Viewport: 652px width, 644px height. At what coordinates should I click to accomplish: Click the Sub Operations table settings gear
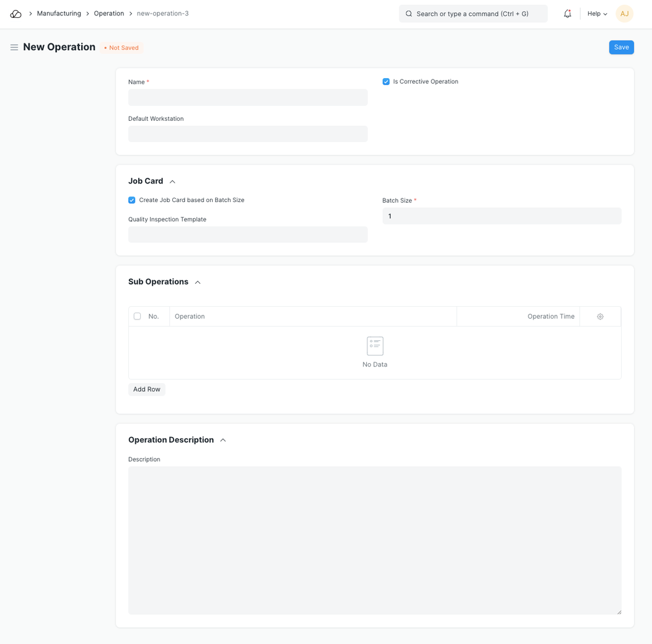(600, 317)
